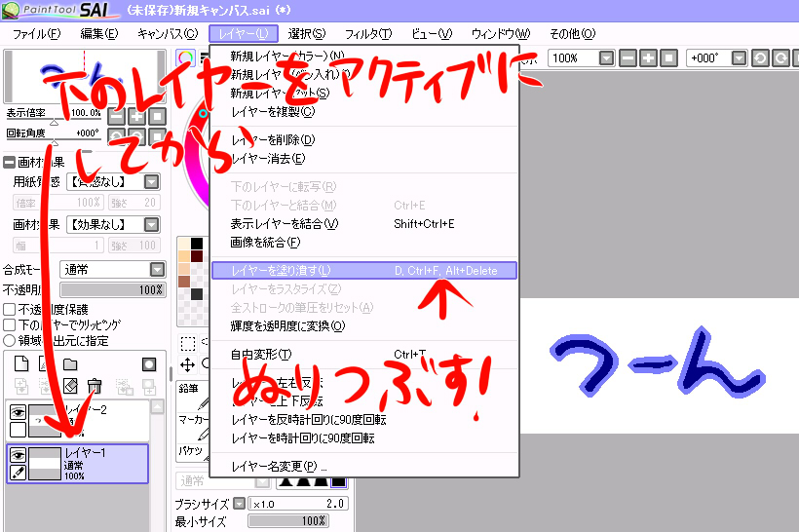Screen dimensions: 799x532
Task: Open the フィルタ(T) menu
Action: tap(368, 34)
